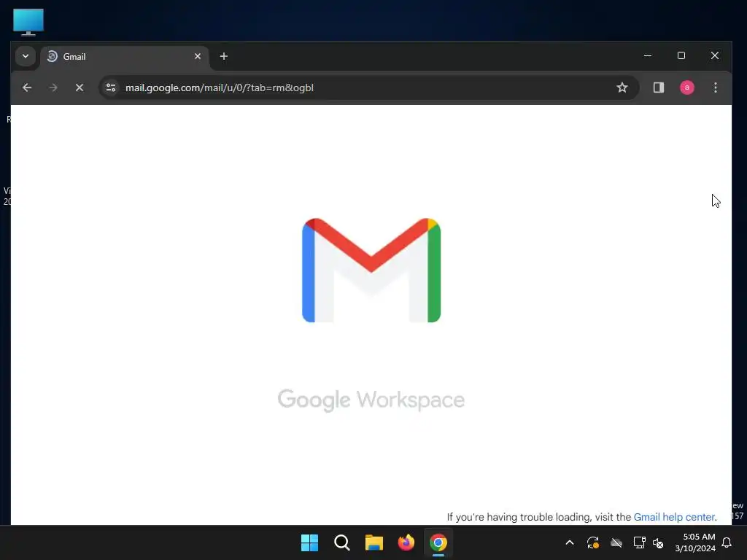Close the Chrome window

pyautogui.click(x=715, y=55)
